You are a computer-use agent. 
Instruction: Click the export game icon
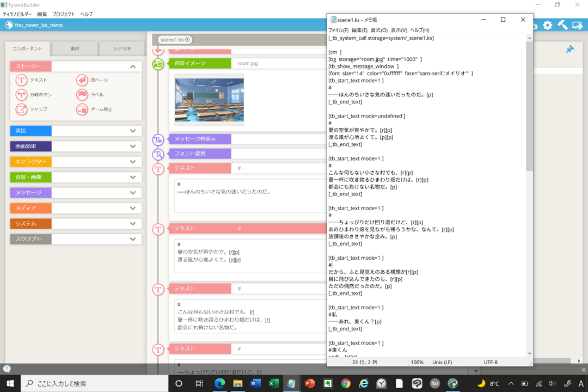click(577, 25)
